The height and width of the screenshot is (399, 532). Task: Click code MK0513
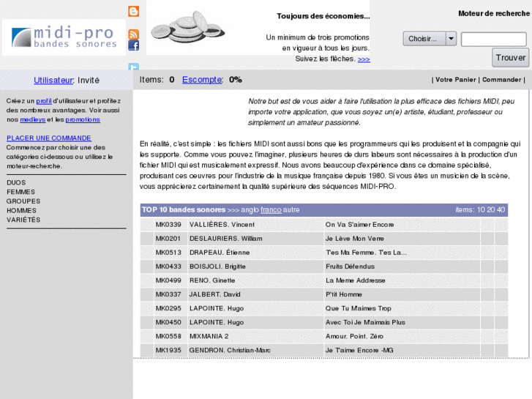coord(168,253)
